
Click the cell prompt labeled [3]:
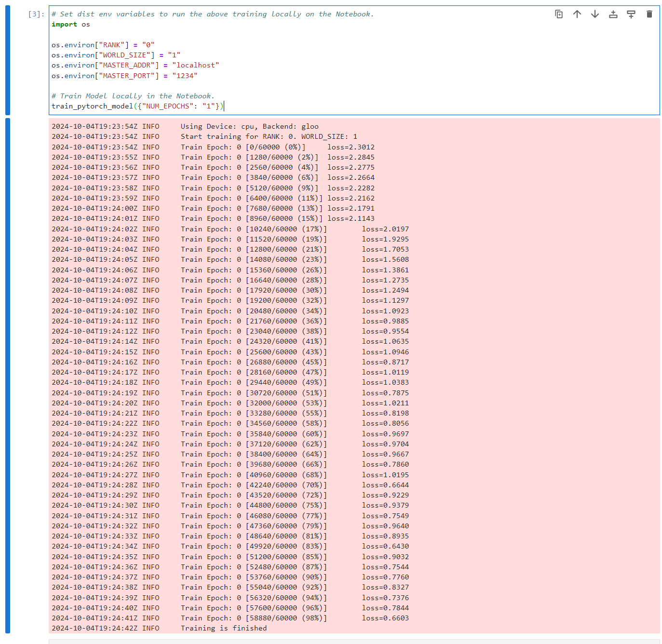click(36, 14)
